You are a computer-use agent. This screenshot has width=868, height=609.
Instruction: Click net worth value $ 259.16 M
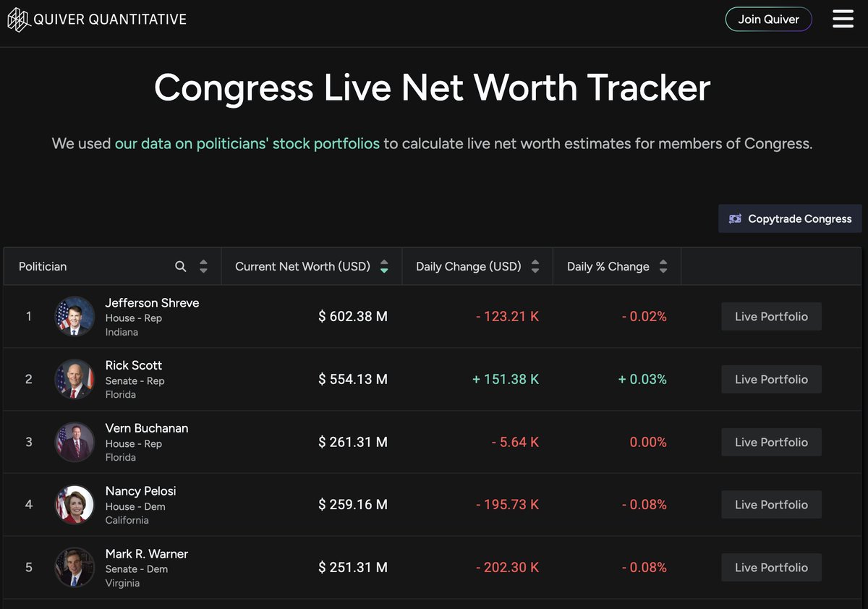(353, 505)
